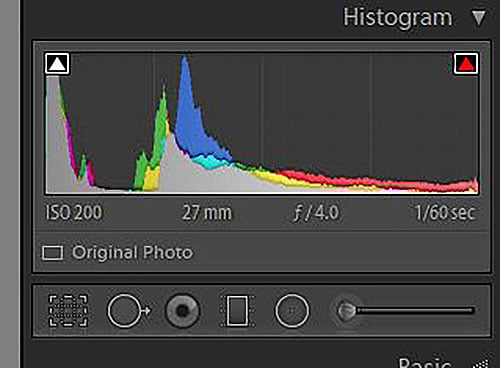Click the 1/60 sec shutter readout
Screen dimensions: 500x368
pyautogui.click(x=445, y=213)
